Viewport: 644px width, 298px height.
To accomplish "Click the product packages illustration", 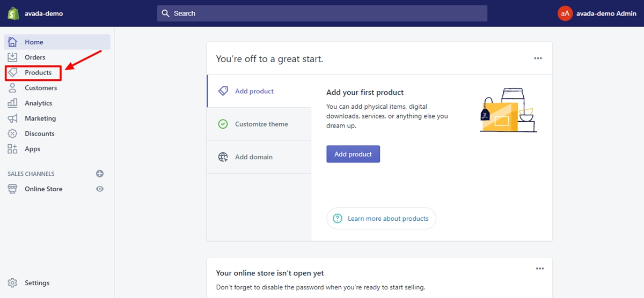I will coord(508,110).
